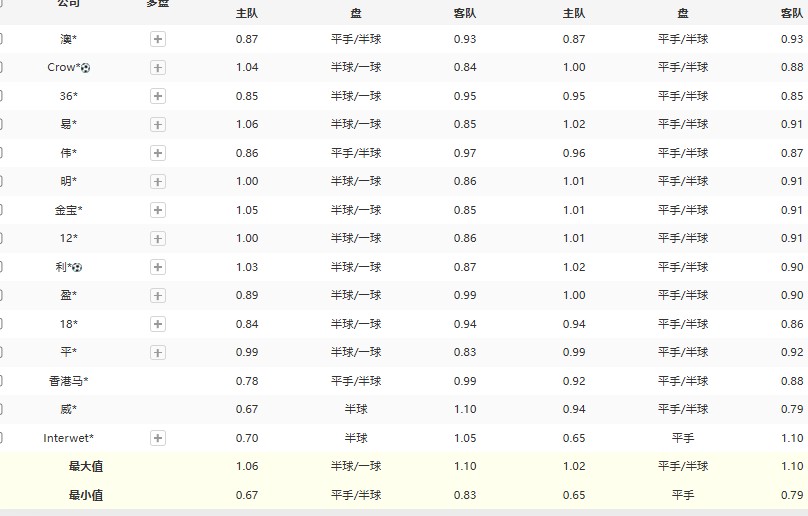Open the 香港马* company link

click(x=68, y=381)
